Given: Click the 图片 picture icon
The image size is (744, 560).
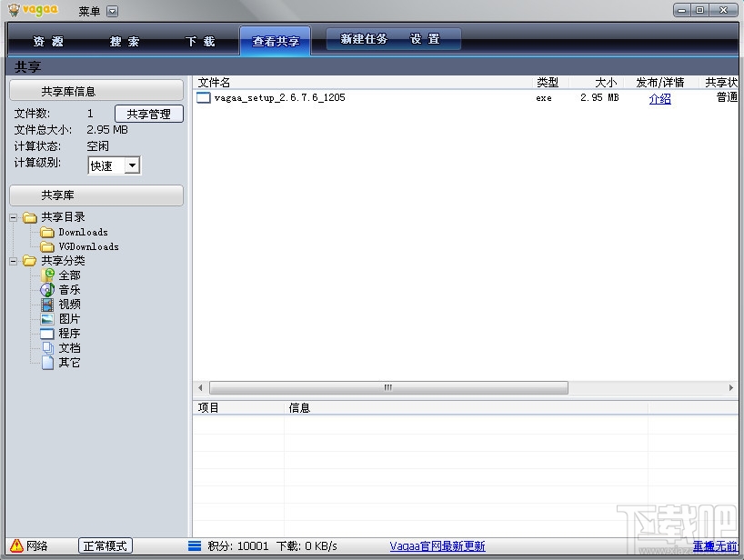Looking at the screenshot, I should (47, 319).
